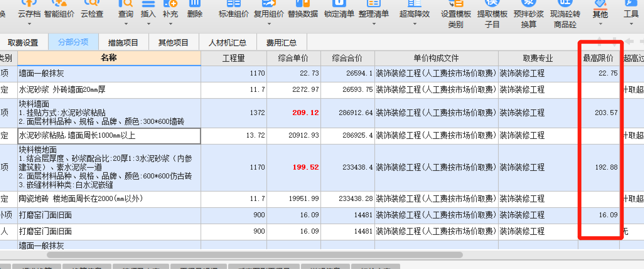Run 云检查 cloud check
This screenshot has height=269, width=644.
coord(92,9)
